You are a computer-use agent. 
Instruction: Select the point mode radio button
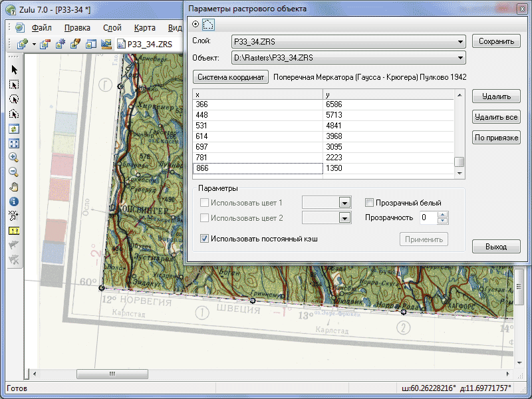coord(196,24)
